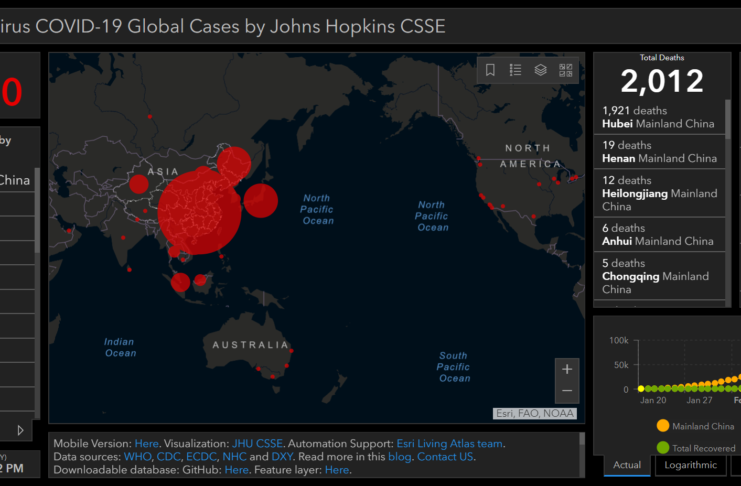Image resolution: width=741 pixels, height=486 pixels.
Task: Zoom out with the map minus button
Action: click(x=567, y=391)
